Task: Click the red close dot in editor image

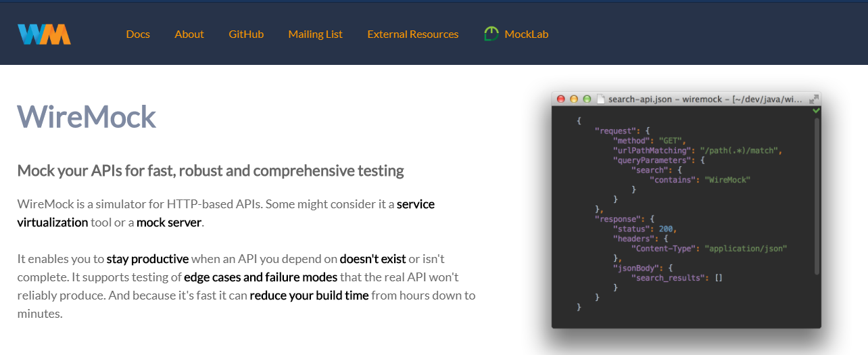Action: [x=560, y=99]
